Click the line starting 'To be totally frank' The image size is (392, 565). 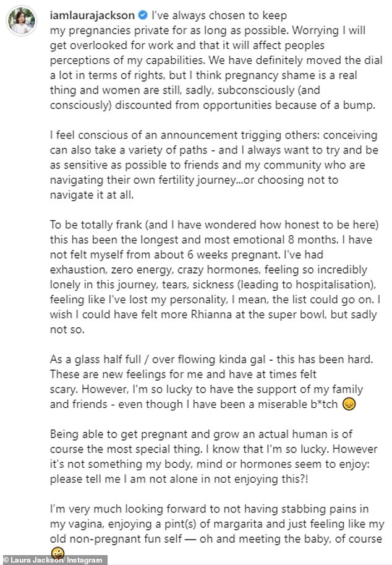(x=214, y=225)
